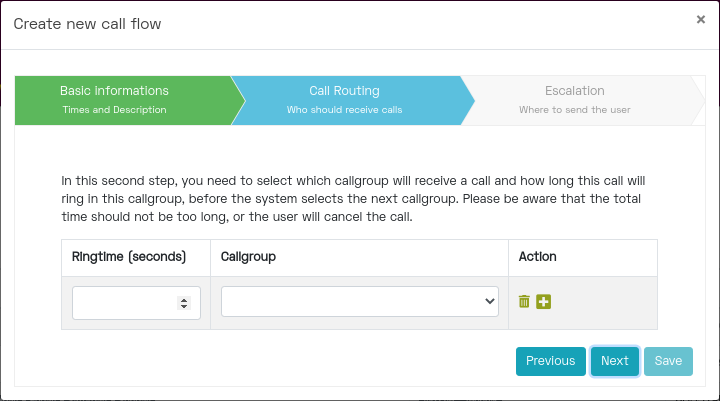Click the Callgroup column header

coord(248,257)
